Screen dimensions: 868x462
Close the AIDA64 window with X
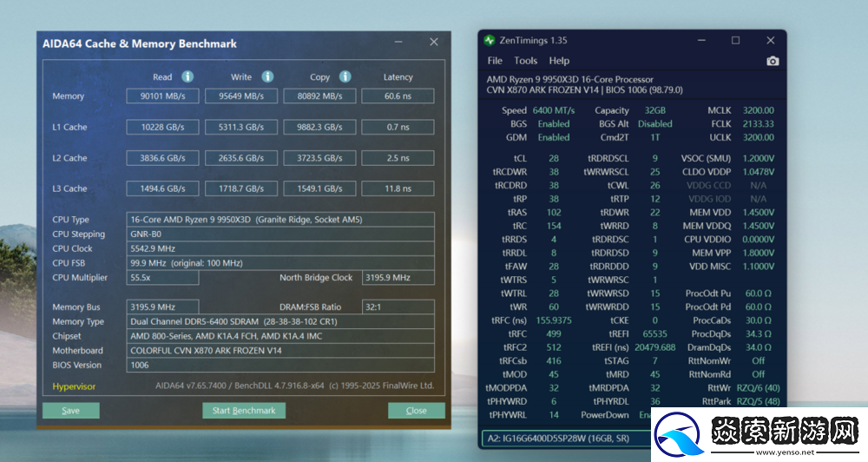(x=434, y=42)
